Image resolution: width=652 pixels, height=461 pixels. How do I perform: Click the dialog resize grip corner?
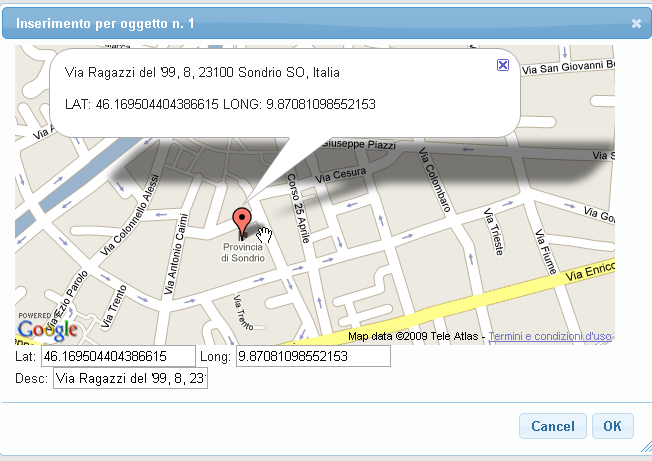coord(647,447)
